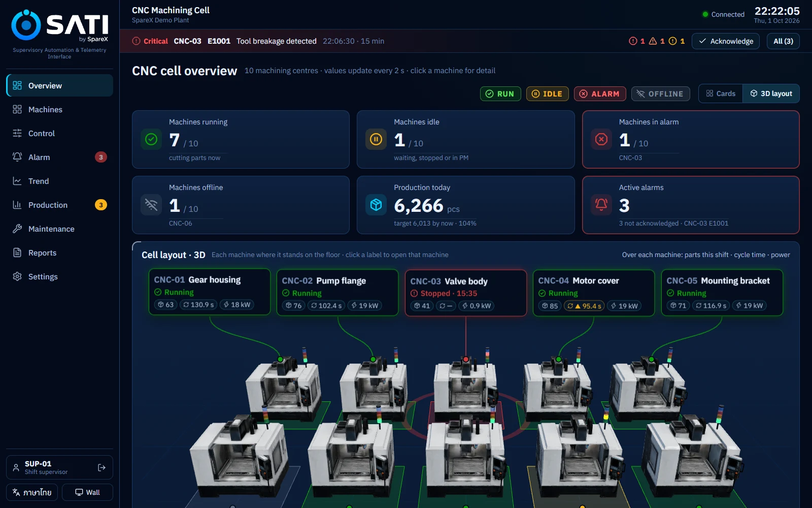Toggle the IDLE status filter
Screen dimensions: 812x508
(547, 93)
